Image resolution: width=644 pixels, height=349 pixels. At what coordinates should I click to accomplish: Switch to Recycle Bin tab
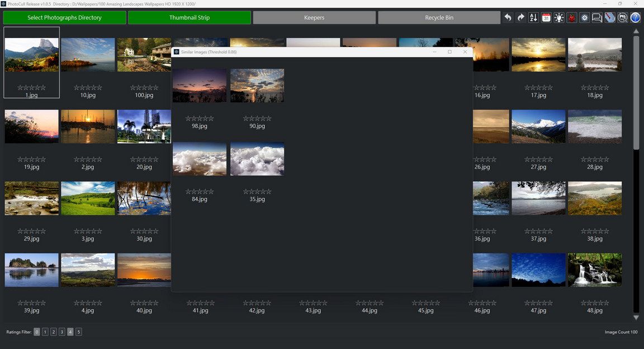click(x=439, y=18)
